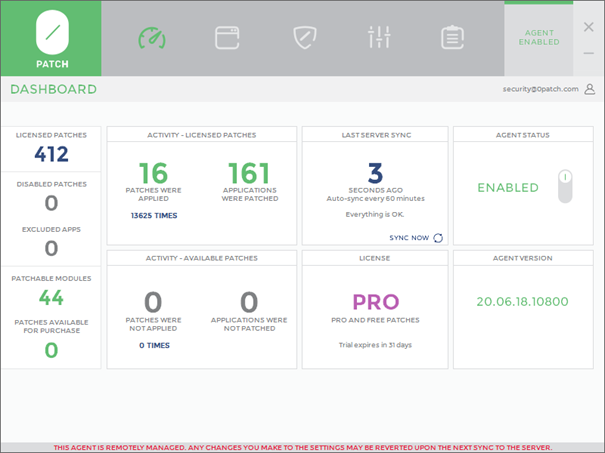Click the 3 seconds ago sync number
This screenshot has height=453, width=605.
(375, 173)
